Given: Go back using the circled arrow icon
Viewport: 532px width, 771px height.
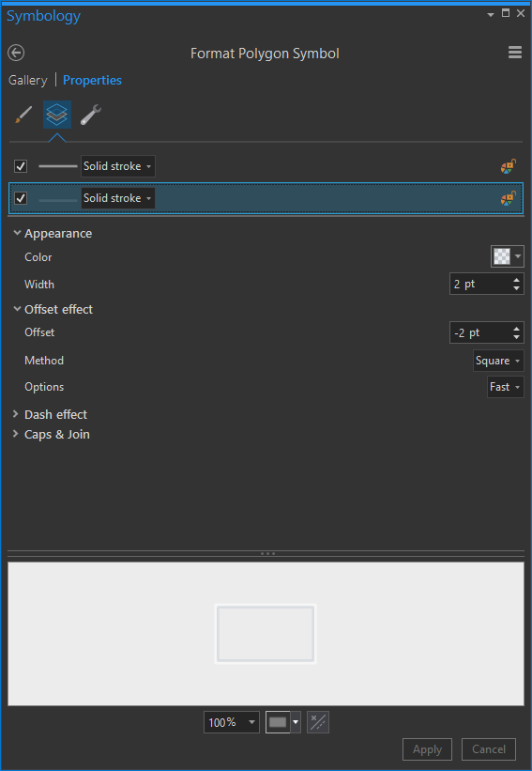Looking at the screenshot, I should (x=16, y=53).
